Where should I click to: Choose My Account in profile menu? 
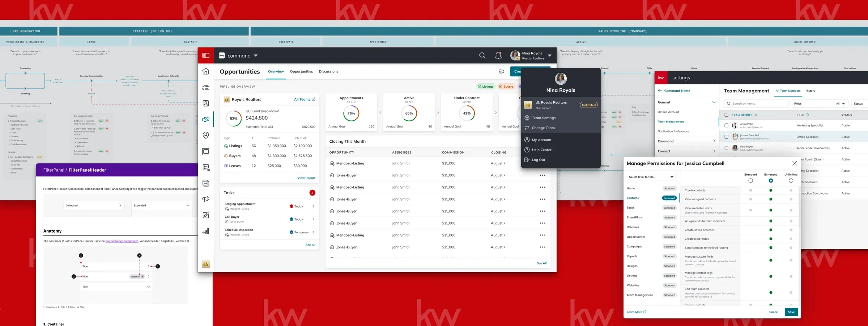pyautogui.click(x=541, y=140)
